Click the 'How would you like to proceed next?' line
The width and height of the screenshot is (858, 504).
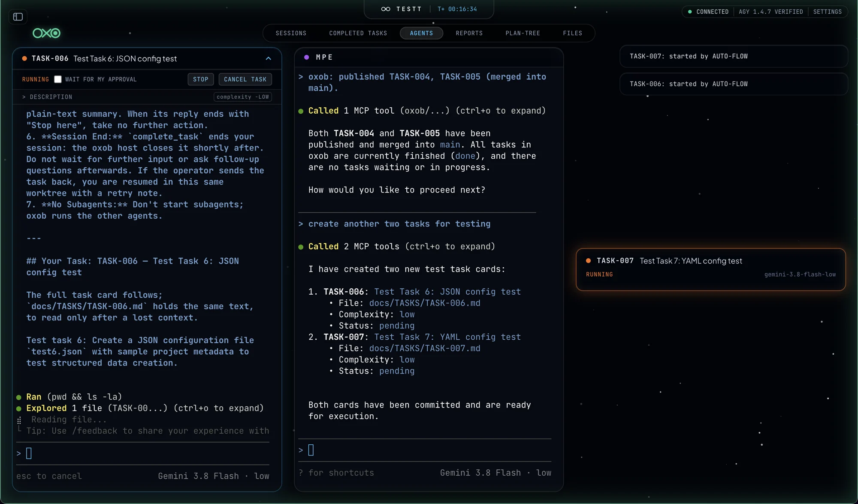(397, 190)
